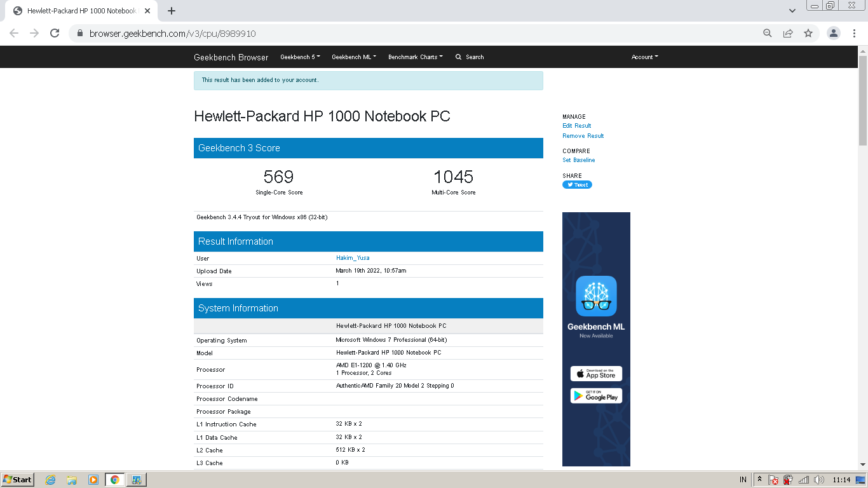Click the Action Center flag icon

click(773, 480)
